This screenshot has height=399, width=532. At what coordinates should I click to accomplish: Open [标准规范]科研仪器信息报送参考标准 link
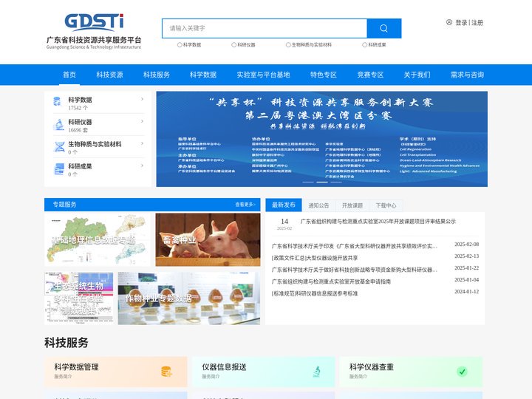[x=315, y=293]
